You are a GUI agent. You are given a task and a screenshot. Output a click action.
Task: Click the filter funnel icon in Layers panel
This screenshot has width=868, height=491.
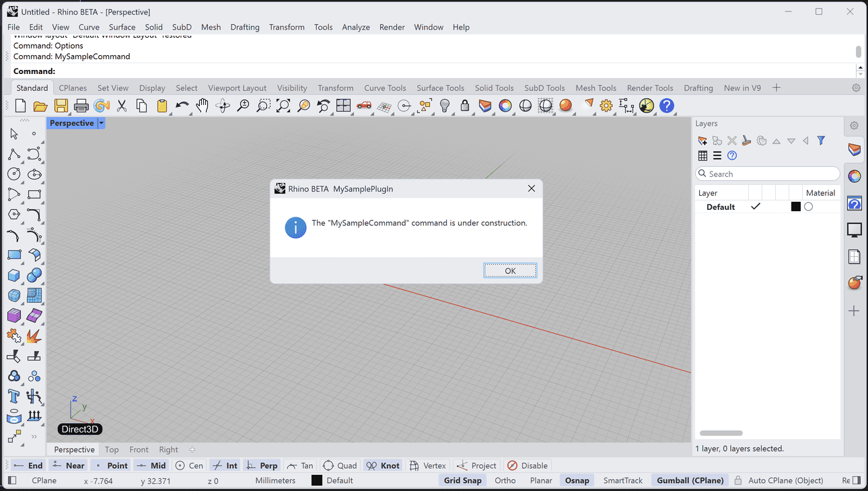[x=821, y=141]
